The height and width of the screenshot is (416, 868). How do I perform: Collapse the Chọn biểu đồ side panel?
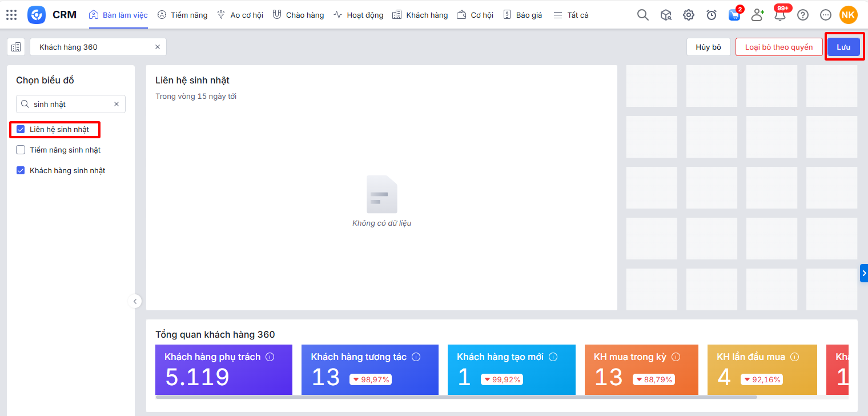click(135, 301)
